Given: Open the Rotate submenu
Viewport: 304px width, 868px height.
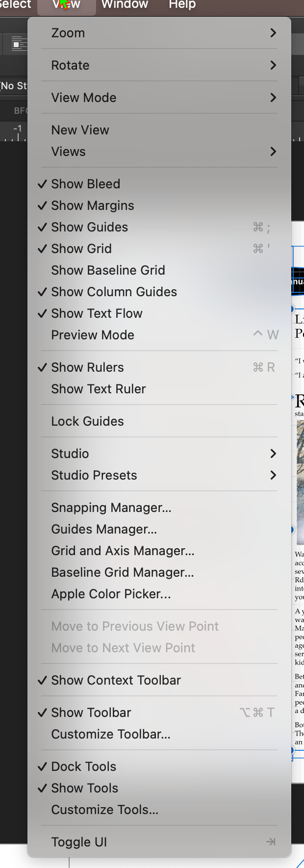Looking at the screenshot, I should 159,65.
